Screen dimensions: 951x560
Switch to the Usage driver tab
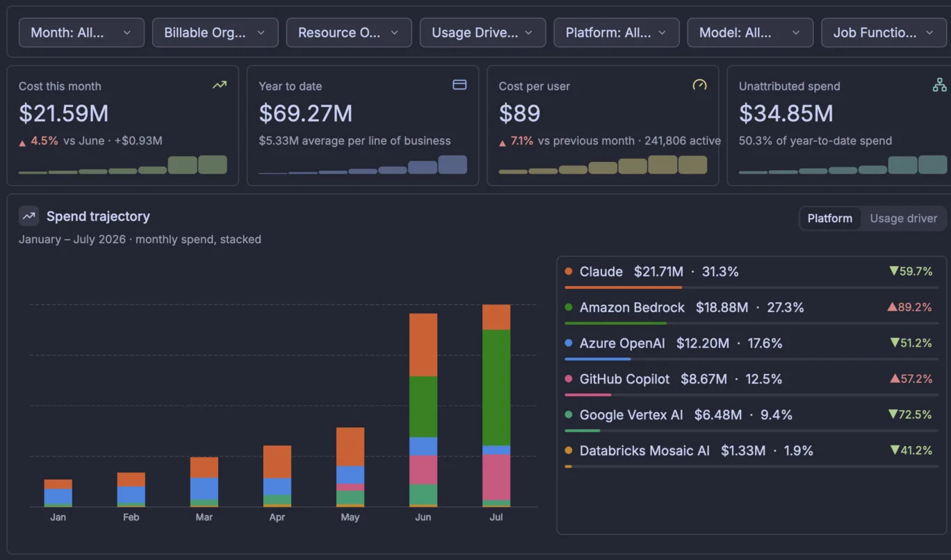pos(903,218)
